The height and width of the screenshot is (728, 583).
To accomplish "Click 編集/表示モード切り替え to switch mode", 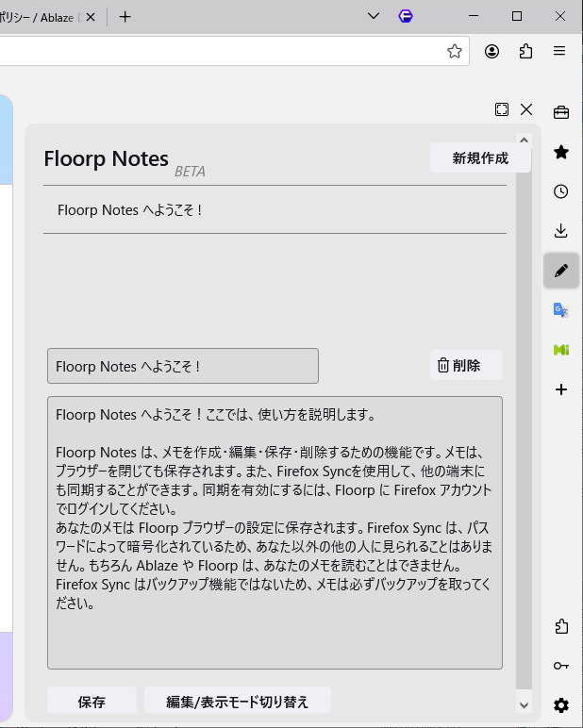I will [x=238, y=701].
